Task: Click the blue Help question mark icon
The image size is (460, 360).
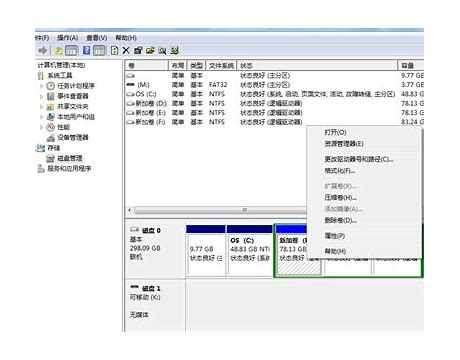Action: coord(86,50)
